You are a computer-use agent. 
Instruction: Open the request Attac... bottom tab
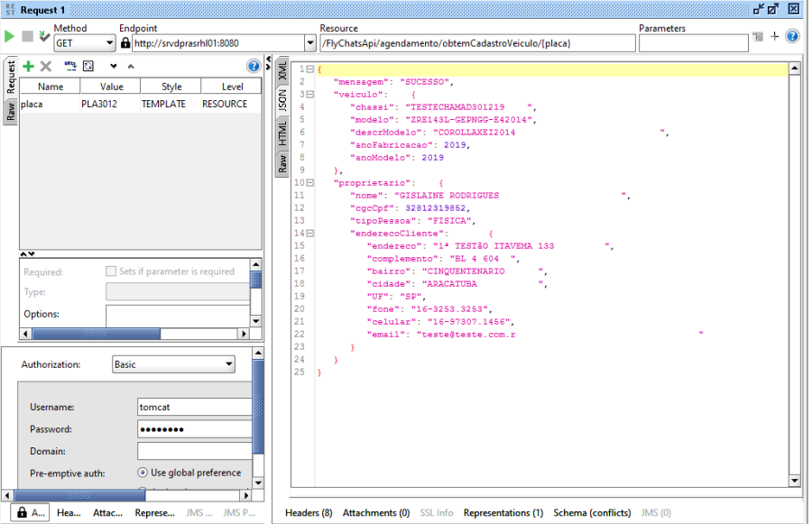[107, 512]
